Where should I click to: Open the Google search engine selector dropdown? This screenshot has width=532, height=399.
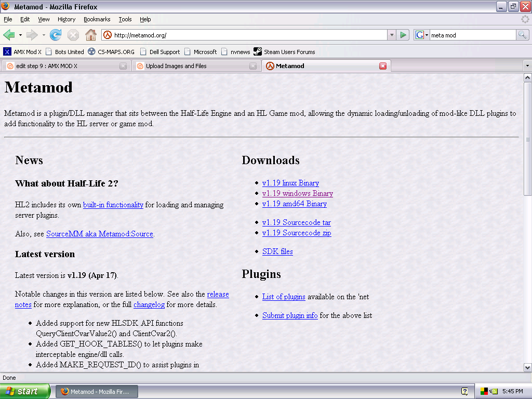click(422, 35)
